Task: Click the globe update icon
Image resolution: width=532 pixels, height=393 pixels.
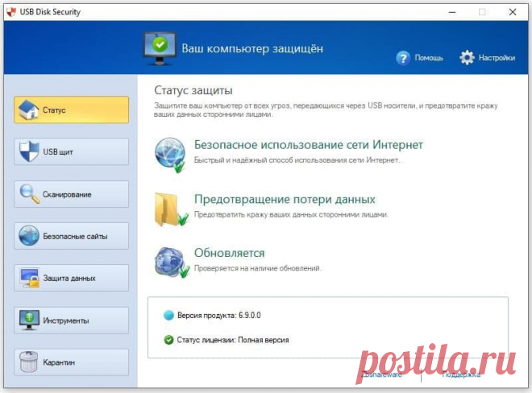Action: pos(172,262)
